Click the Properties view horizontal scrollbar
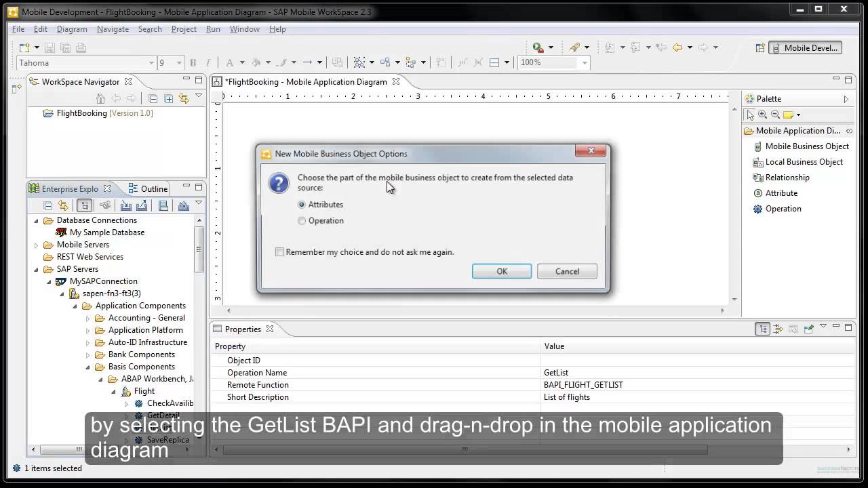 pyautogui.click(x=465, y=449)
